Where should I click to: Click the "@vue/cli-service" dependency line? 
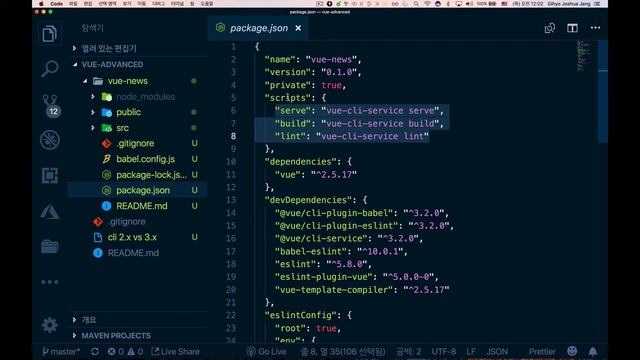pos(349,238)
